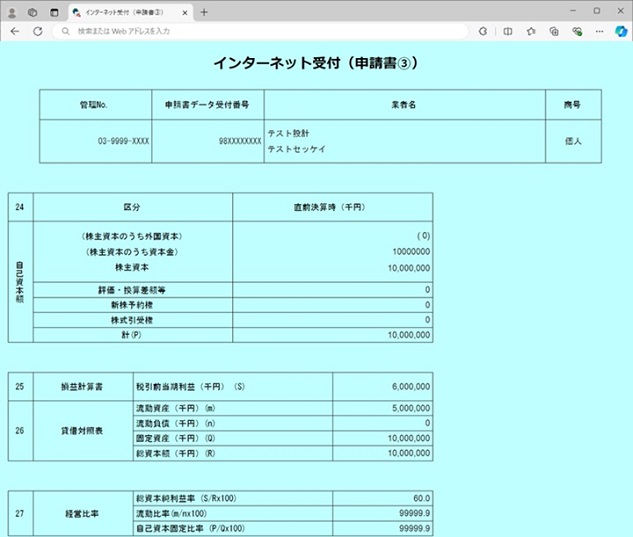Click the page title インターネット受付（申請書③）
Screen dimensions: 633x537
coord(316,63)
